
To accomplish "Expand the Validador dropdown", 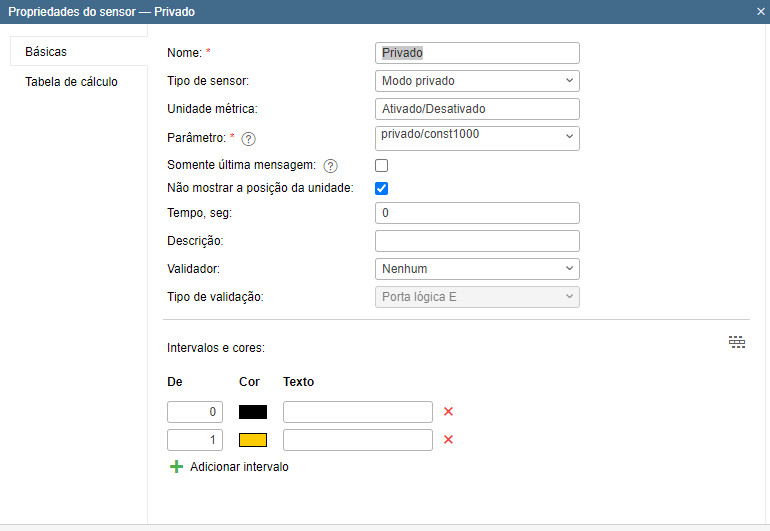I will pos(477,269).
